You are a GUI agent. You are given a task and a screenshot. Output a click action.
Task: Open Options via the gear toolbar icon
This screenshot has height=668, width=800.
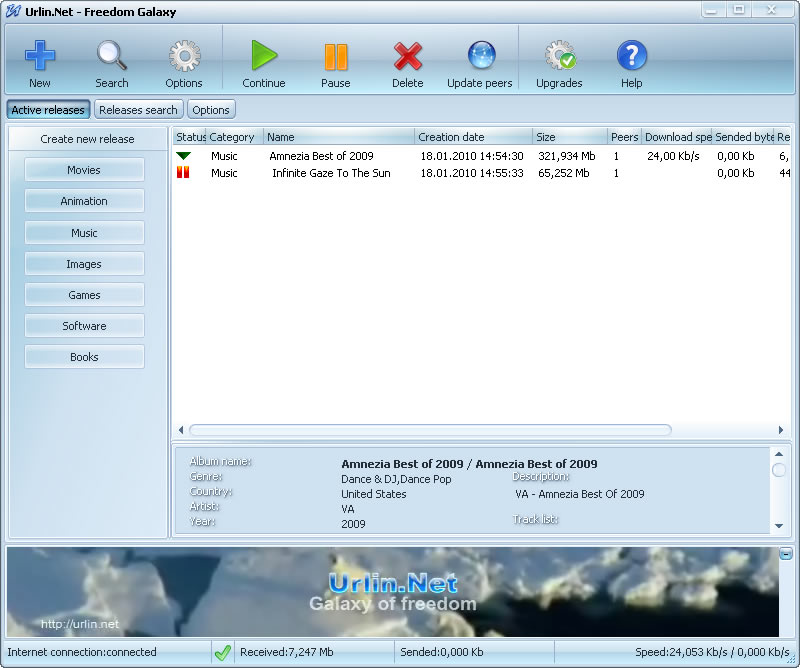click(x=184, y=55)
